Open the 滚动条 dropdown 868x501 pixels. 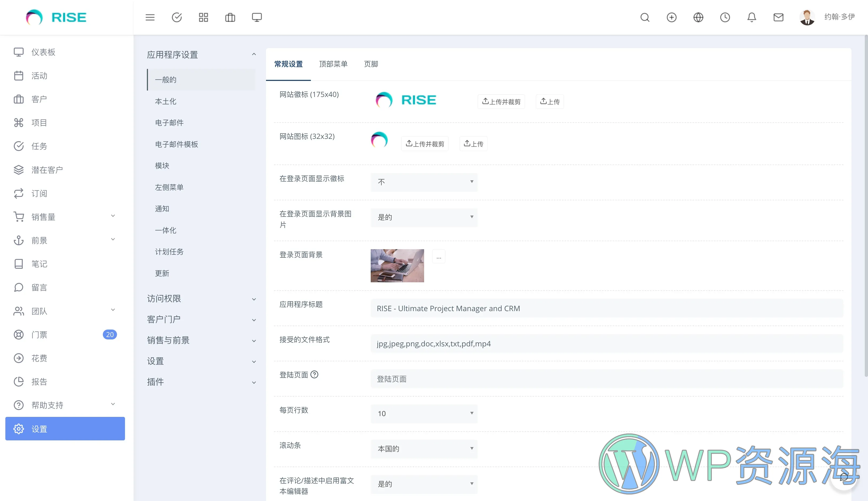point(424,449)
